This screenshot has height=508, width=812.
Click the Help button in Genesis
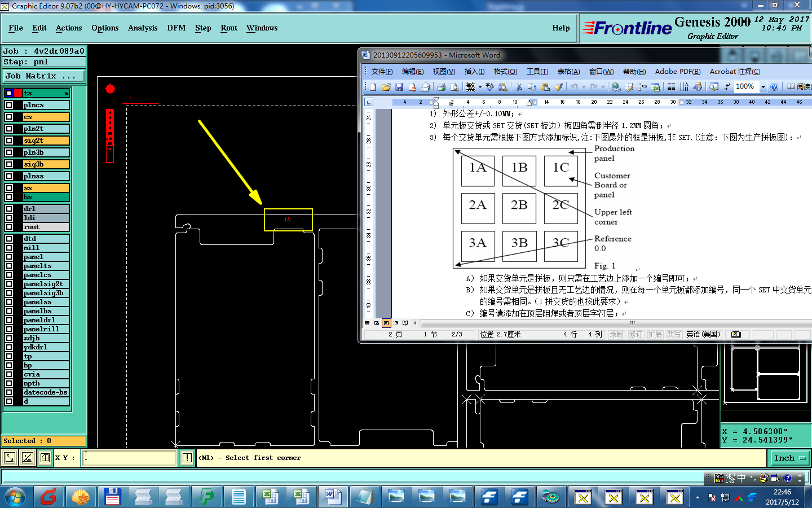[x=561, y=28]
